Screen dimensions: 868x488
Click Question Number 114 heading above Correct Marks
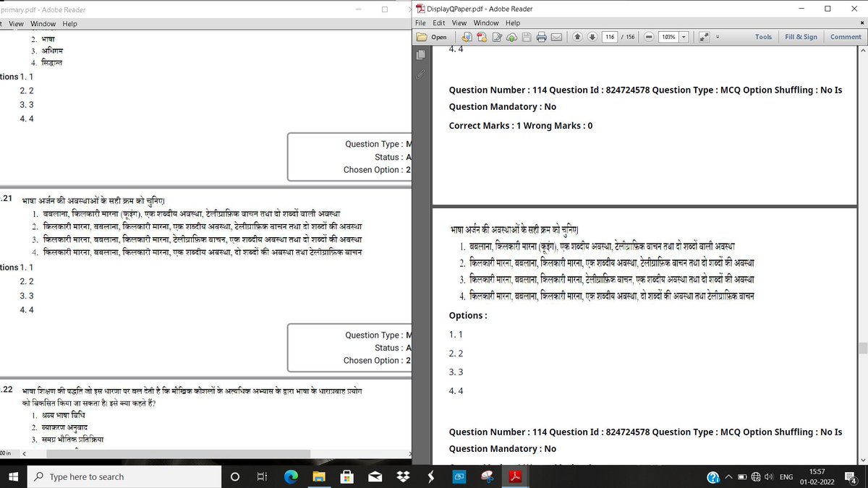click(x=645, y=98)
